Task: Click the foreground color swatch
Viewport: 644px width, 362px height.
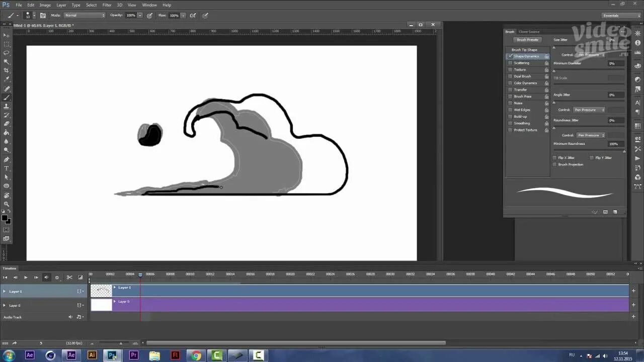Action: click(x=5, y=218)
